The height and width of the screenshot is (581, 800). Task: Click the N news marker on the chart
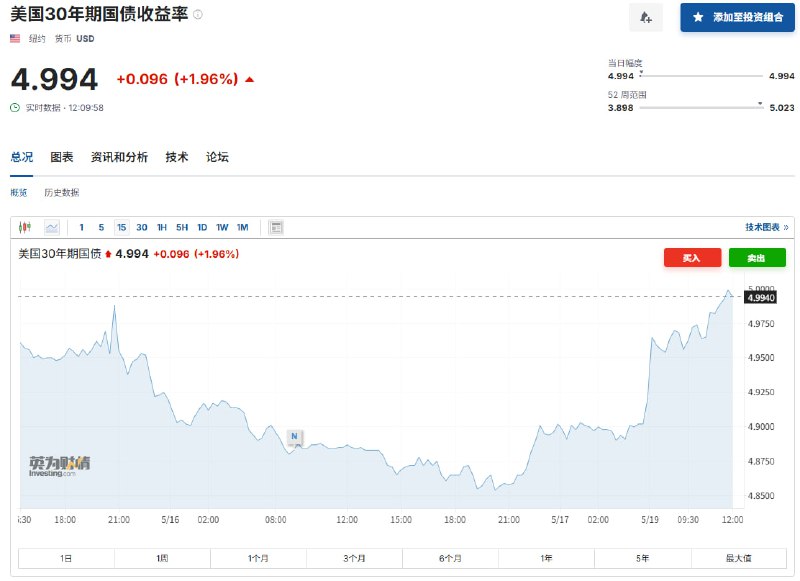click(x=292, y=437)
